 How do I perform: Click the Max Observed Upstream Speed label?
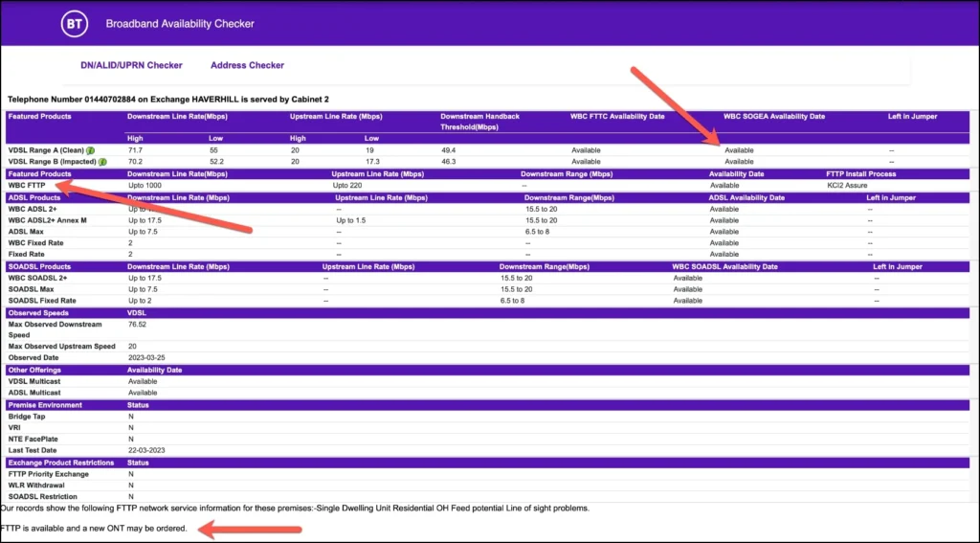coord(62,347)
